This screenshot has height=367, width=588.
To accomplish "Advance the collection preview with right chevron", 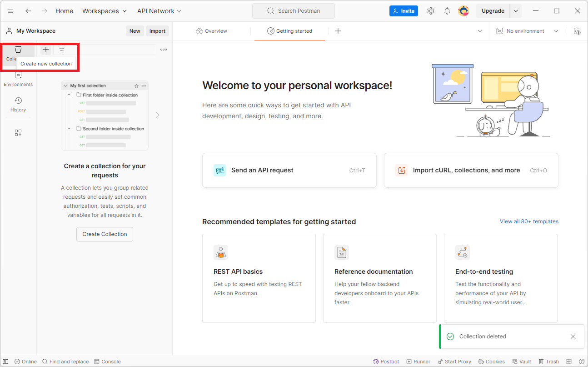I will (158, 115).
